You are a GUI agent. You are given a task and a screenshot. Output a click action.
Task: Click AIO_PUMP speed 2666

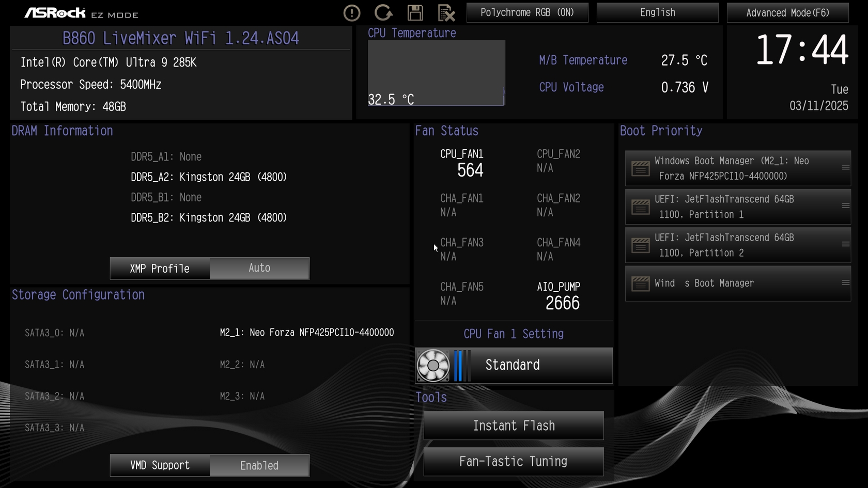coord(563,303)
